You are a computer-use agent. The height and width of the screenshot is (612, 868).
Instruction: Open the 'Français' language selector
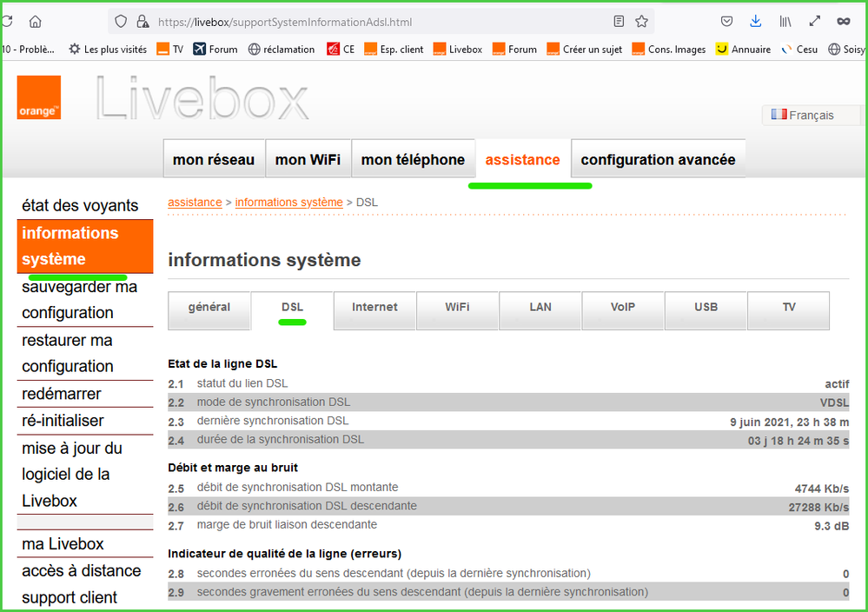pos(811,116)
